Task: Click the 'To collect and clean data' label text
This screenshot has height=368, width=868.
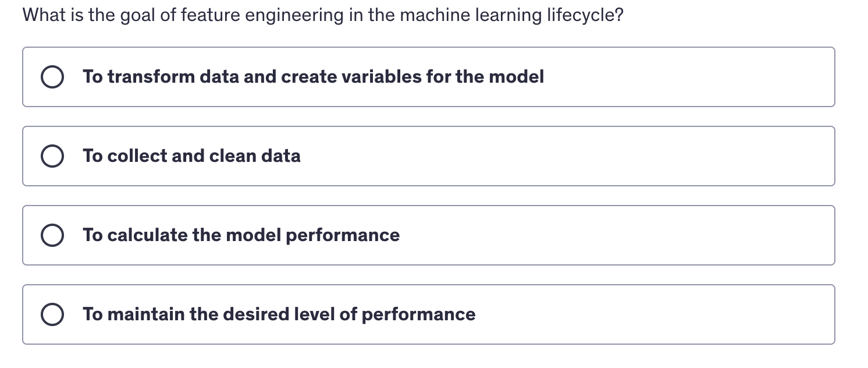Action: [191, 156]
